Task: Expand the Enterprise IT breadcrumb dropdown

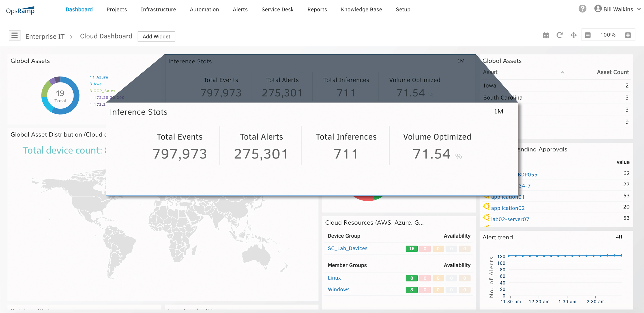Action: click(45, 36)
